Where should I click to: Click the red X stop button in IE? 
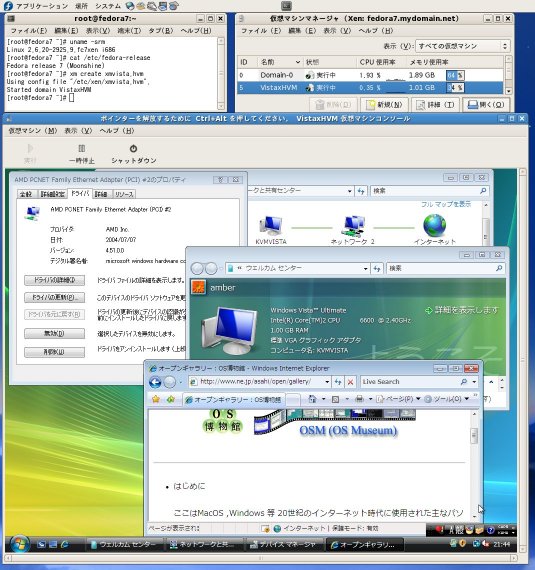(350, 382)
